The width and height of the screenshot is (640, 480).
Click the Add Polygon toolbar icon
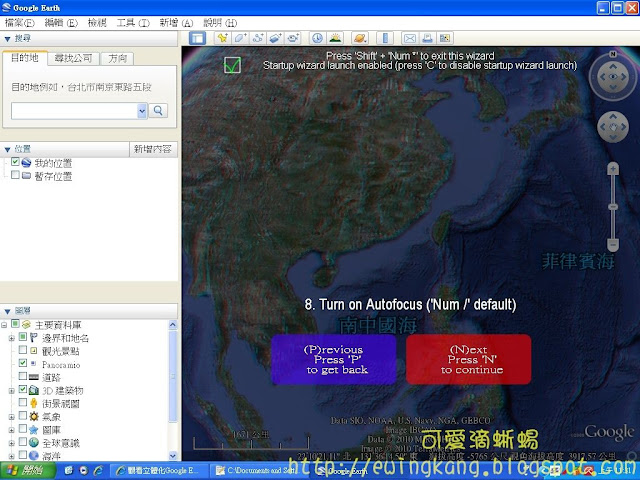pos(240,38)
